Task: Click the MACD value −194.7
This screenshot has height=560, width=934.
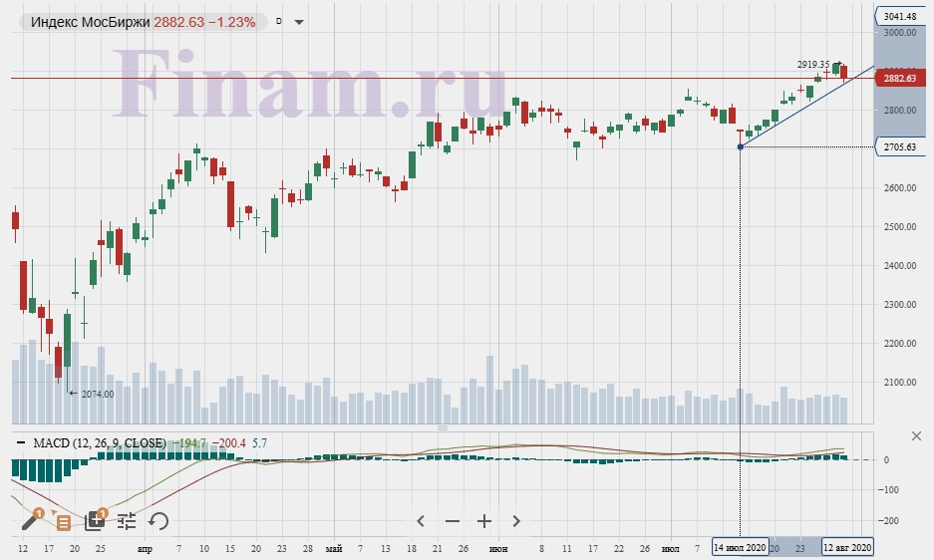Action: 189,443
